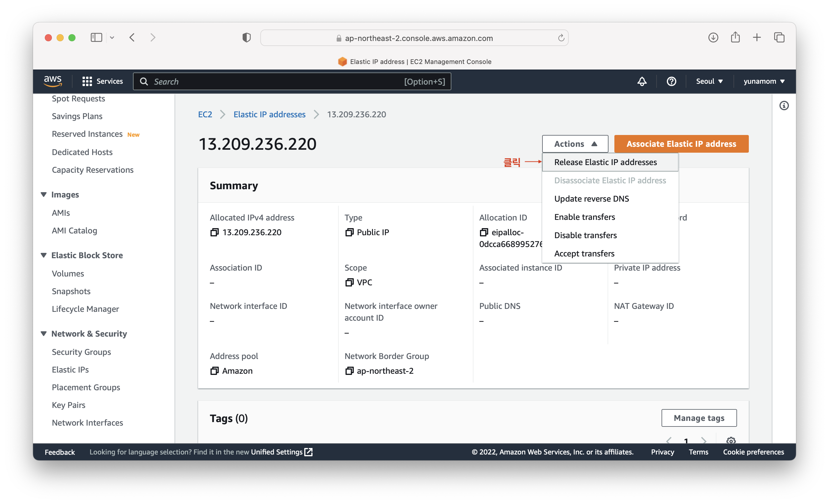The image size is (829, 504).
Task: Go to EC2 breadcrumb link
Action: [205, 114]
